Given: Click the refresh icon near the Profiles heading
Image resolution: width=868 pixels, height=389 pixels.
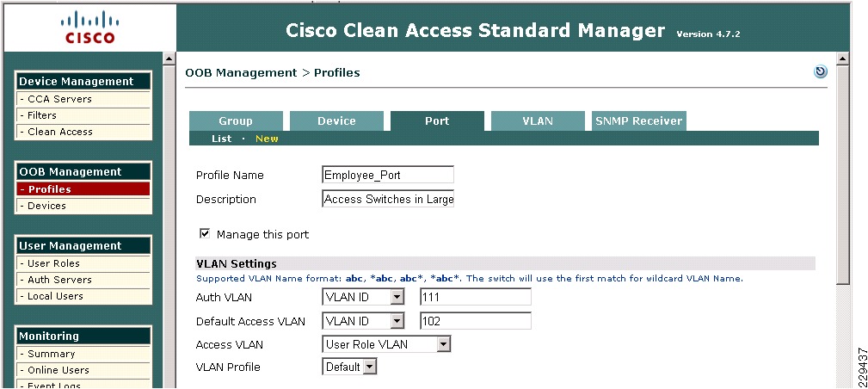Looking at the screenshot, I should click(821, 71).
